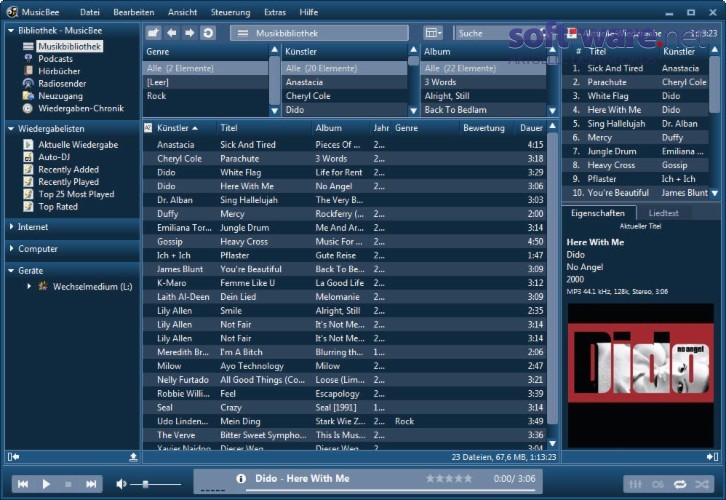The height and width of the screenshot is (500, 726).
Task: Open the Steuerung menu
Action: click(230, 12)
